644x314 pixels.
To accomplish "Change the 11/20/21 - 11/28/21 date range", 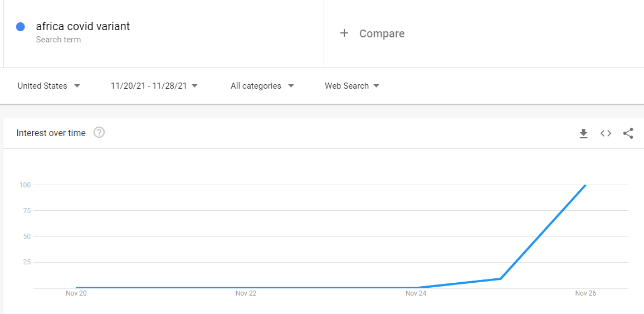I will click(154, 86).
